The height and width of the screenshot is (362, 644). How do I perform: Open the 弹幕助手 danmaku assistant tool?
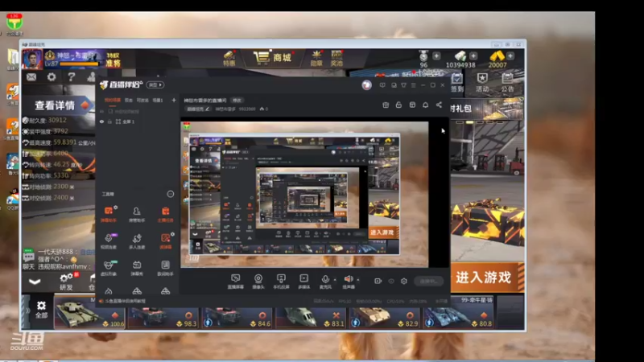point(109,214)
